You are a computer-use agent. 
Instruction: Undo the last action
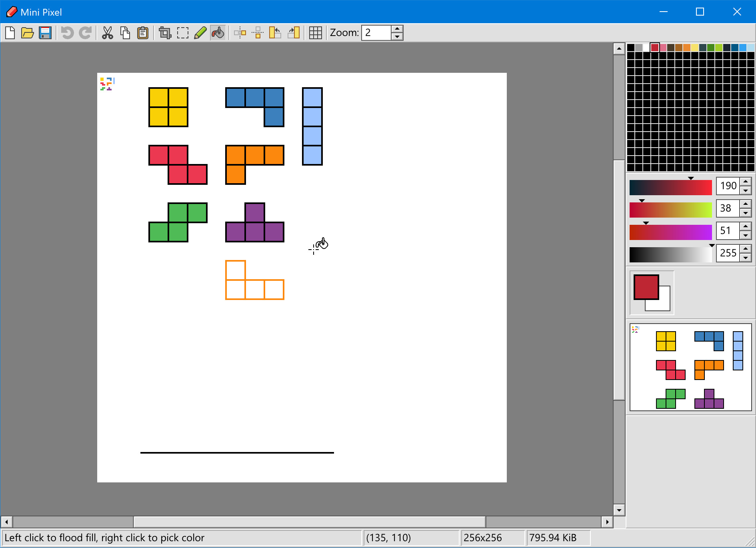pos(67,33)
